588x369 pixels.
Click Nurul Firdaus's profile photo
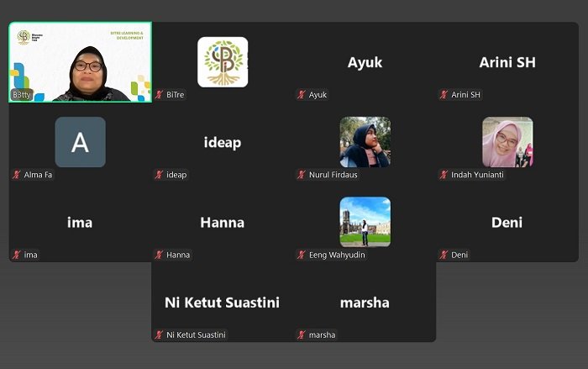(x=365, y=142)
